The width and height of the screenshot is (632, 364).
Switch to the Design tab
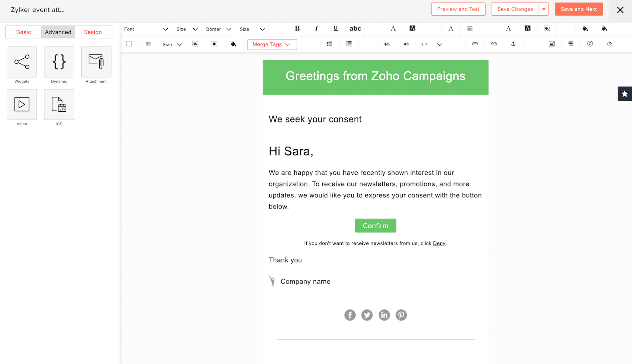(92, 32)
